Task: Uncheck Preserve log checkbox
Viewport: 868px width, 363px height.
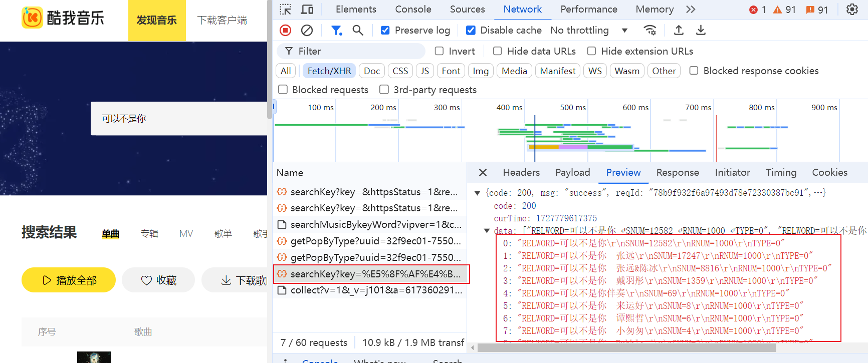Action: tap(385, 31)
